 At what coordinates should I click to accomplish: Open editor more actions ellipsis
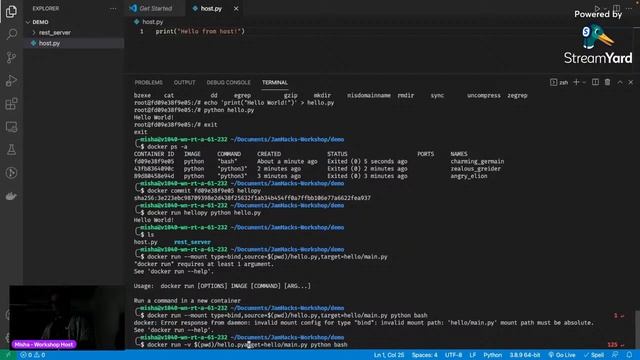tap(629, 8)
